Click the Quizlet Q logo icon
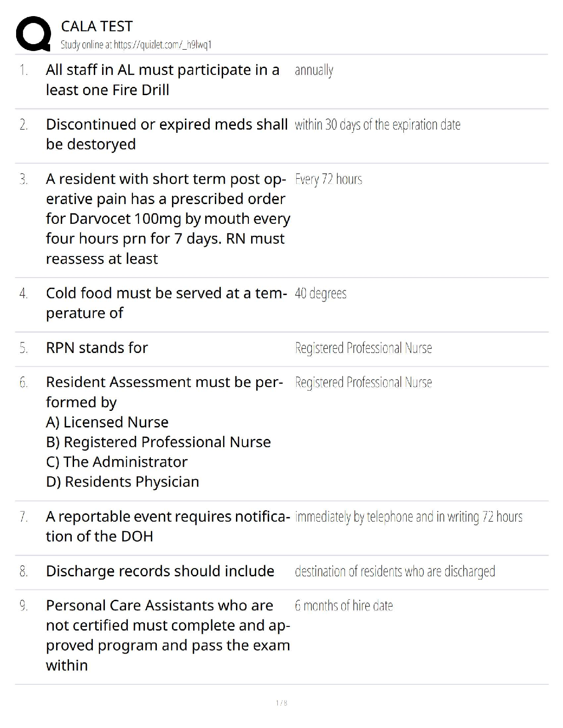Image resolution: width=563 pixels, height=728 pixels. click(33, 34)
